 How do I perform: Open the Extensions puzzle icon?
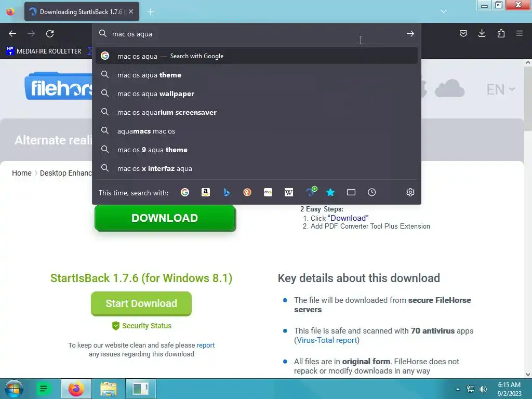pos(501,33)
